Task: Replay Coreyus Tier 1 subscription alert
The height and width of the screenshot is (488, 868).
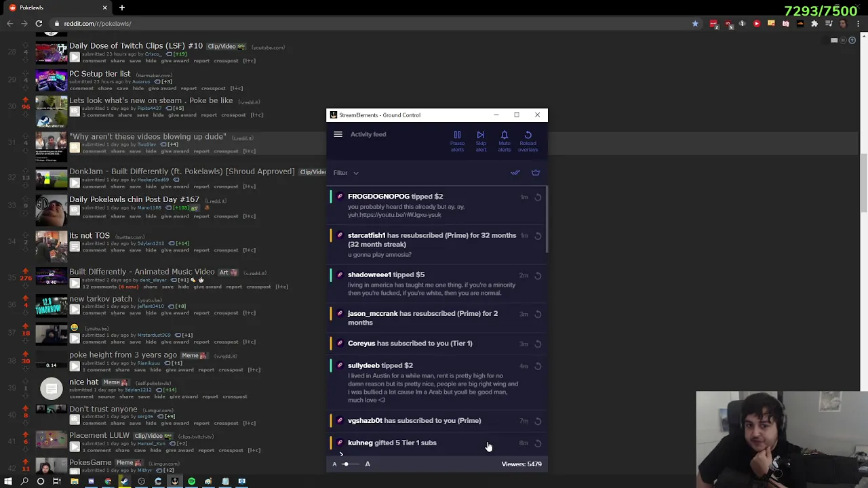Action: click(x=538, y=344)
